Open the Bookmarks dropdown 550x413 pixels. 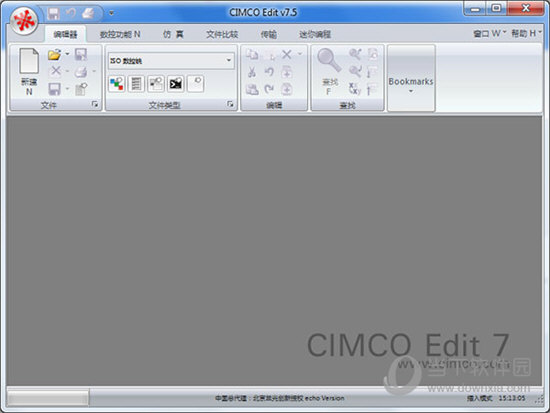click(411, 78)
